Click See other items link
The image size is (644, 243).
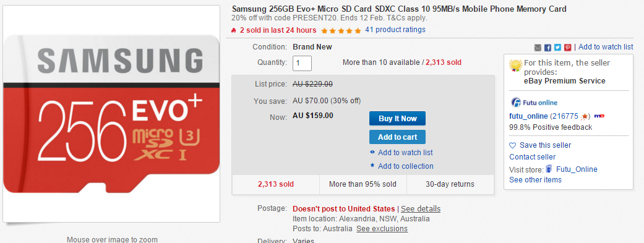pos(535,180)
